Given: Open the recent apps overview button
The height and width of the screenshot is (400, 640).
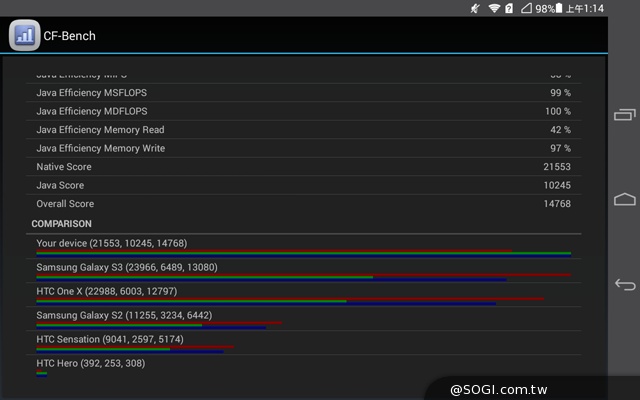Looking at the screenshot, I should (x=624, y=114).
